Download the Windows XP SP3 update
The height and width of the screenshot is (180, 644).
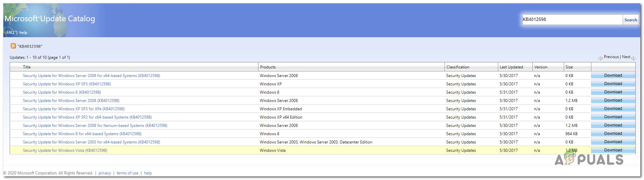point(613,84)
